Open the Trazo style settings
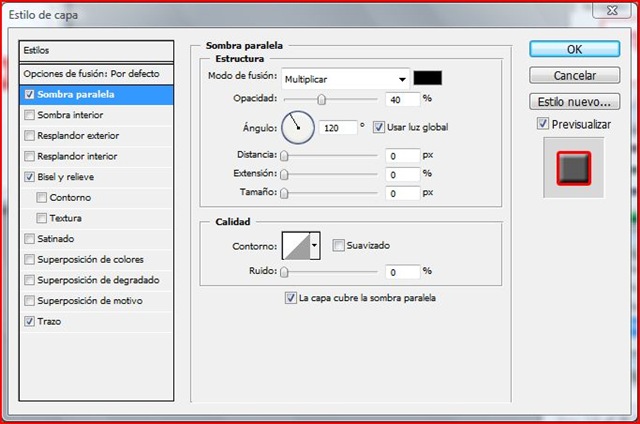This screenshot has width=640, height=424. coord(49,321)
